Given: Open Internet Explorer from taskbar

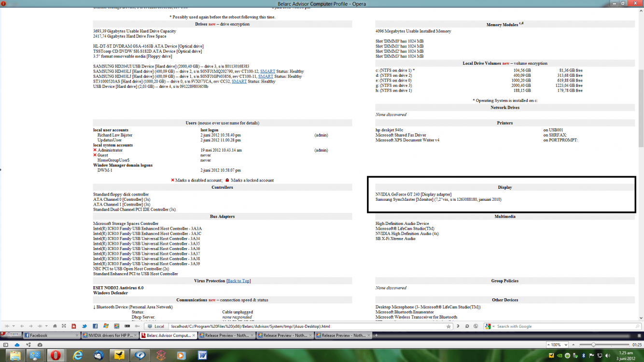Looking at the screenshot, I should tap(78, 355).
